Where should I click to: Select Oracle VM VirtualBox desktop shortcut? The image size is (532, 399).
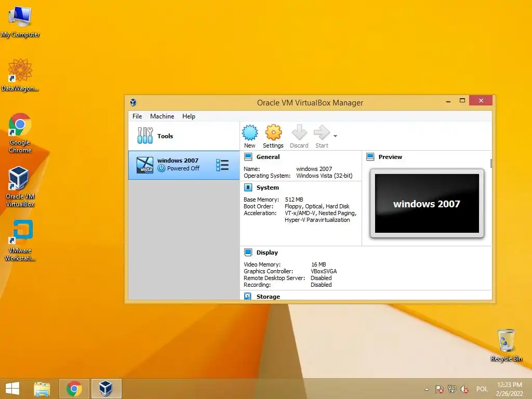click(x=20, y=187)
